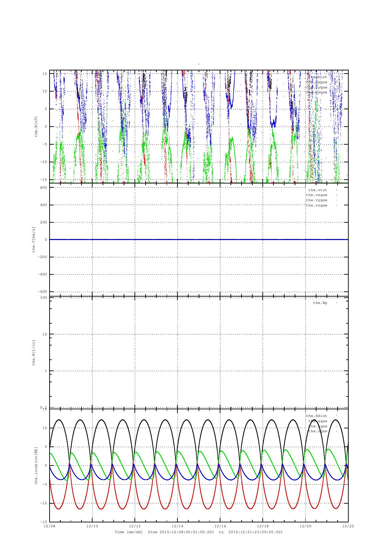Select the 'the.xgse' location legend entry
This screenshot has width=392, height=555.
(x=317, y=421)
